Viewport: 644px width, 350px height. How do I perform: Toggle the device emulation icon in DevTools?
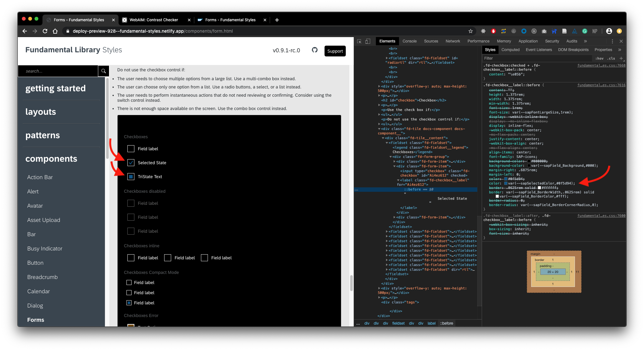pyautogui.click(x=368, y=41)
